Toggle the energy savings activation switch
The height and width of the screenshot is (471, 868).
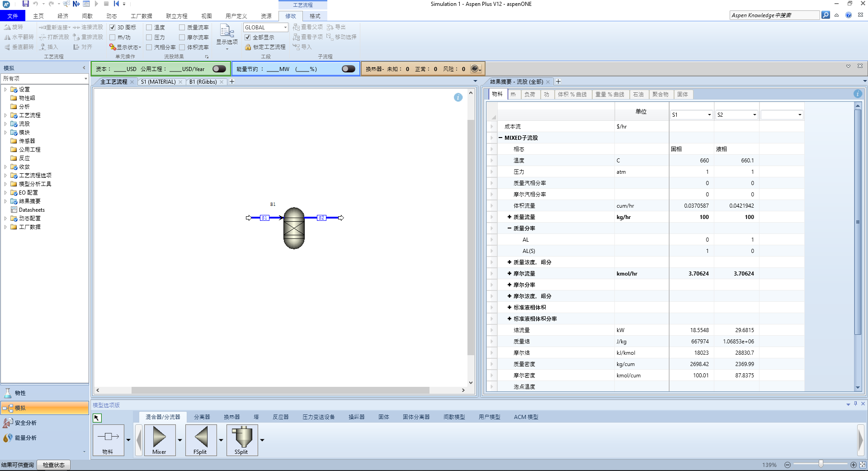[349, 69]
